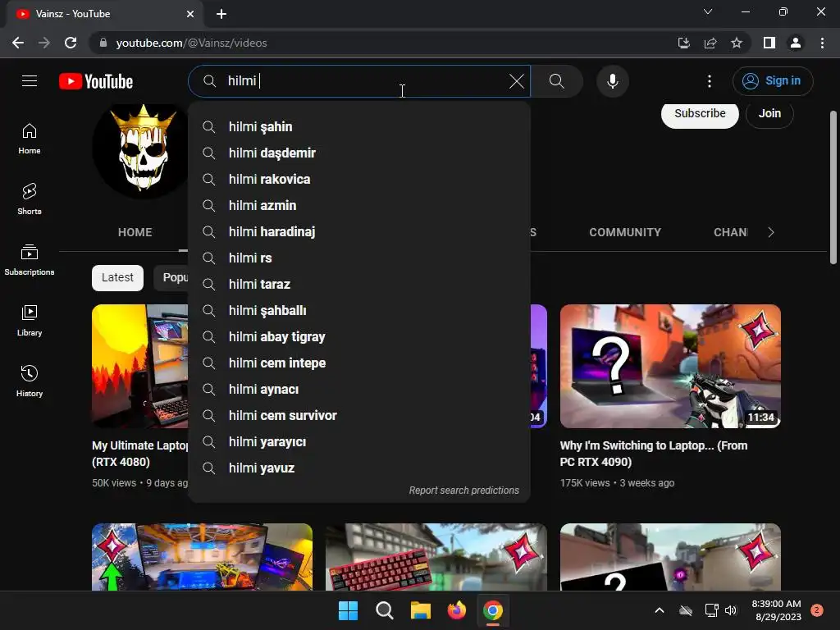This screenshot has height=630, width=840.
Task: Select suggestion hilmi haradinaj
Action: [x=359, y=232]
